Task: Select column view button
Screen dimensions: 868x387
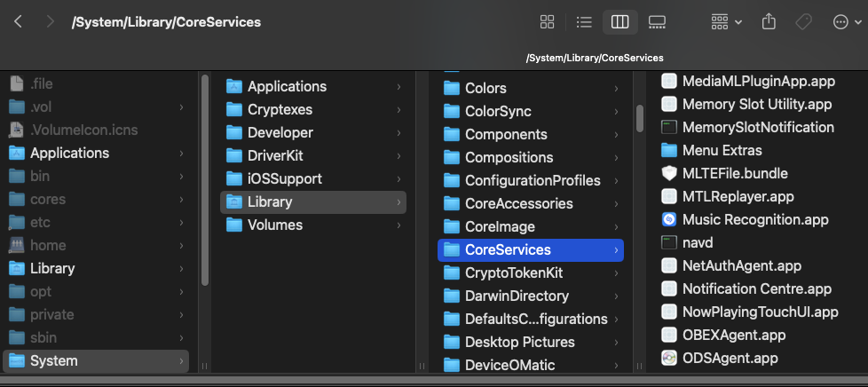Action: click(620, 22)
